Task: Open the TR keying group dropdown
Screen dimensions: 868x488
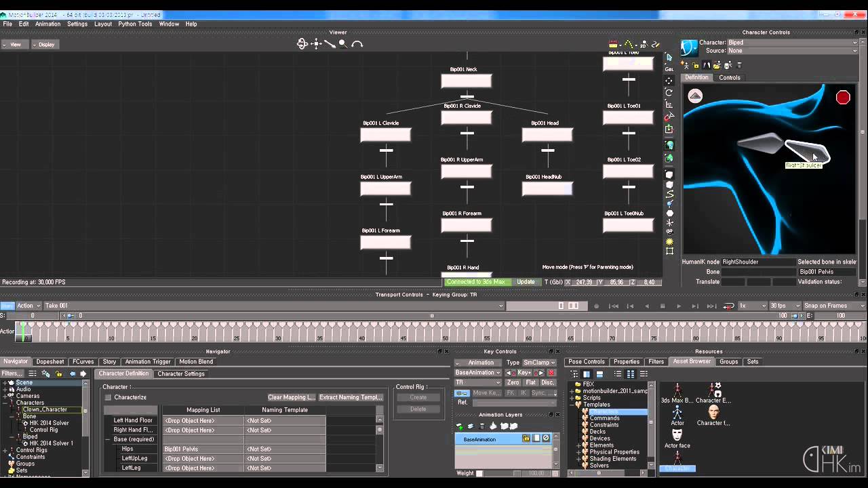Action: [x=478, y=382]
